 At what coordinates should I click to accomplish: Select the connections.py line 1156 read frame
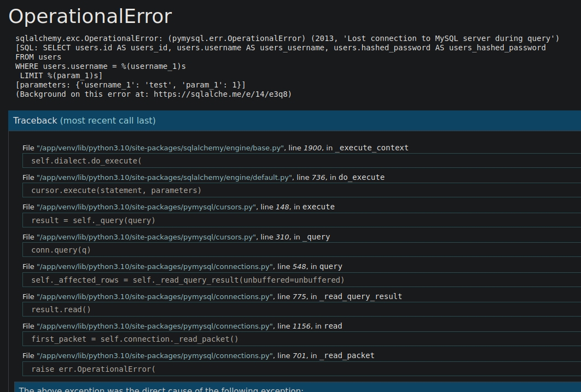click(182, 326)
